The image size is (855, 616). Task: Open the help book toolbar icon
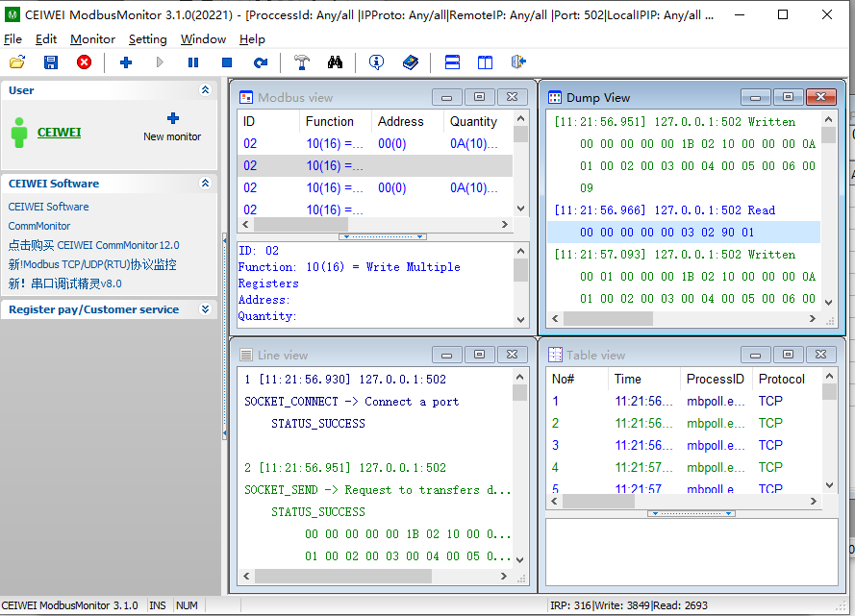coord(410,62)
